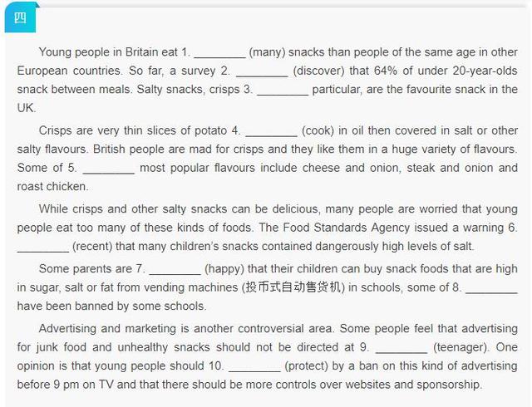Click the blue section badge labeled 四
This screenshot has height=407, width=532.
point(20,18)
